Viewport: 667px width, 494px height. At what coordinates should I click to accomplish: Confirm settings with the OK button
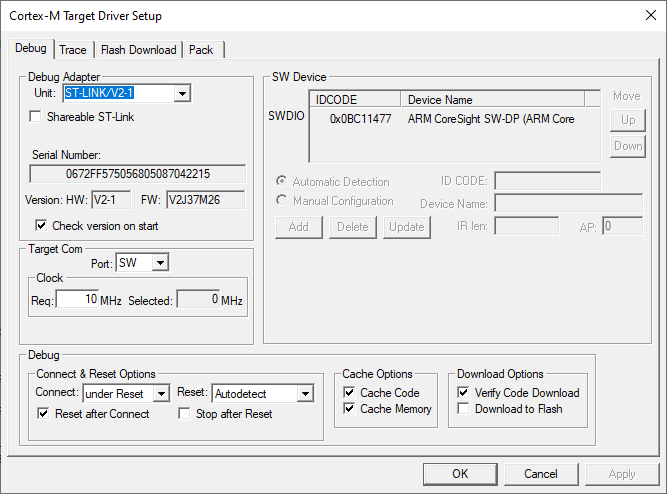[460, 474]
